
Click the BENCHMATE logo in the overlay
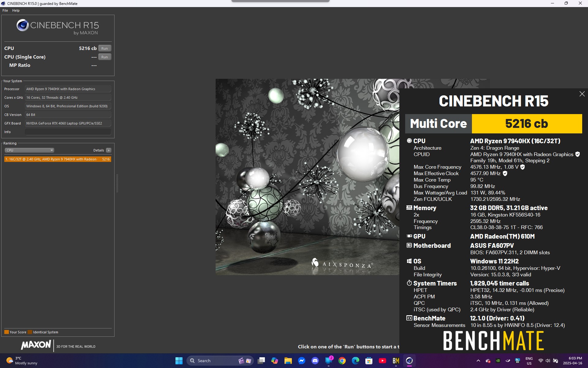point(493,341)
